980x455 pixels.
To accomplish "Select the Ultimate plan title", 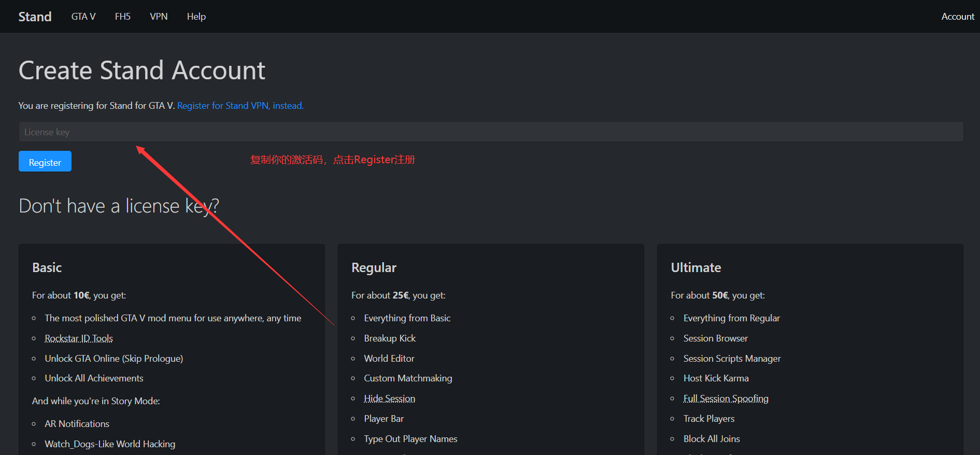I will [696, 267].
